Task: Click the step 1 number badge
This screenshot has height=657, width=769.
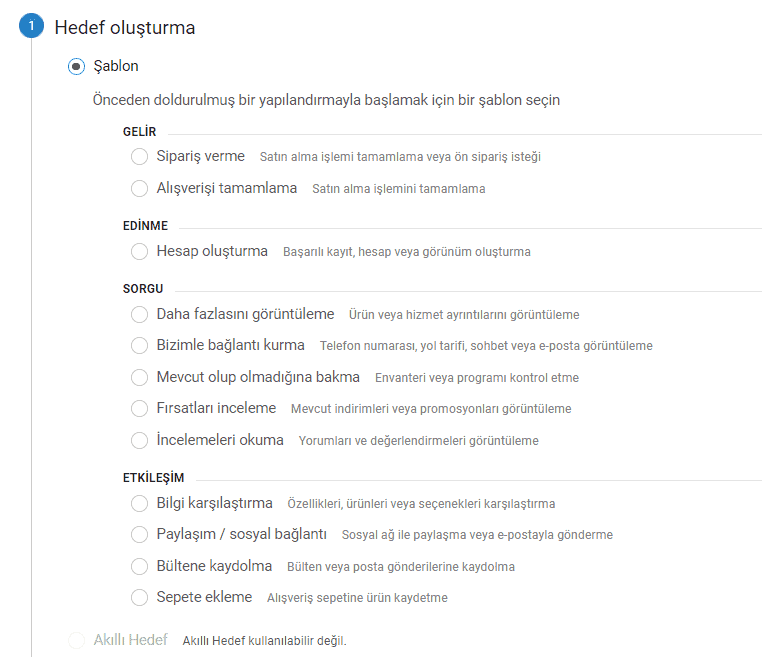Action: (x=31, y=28)
